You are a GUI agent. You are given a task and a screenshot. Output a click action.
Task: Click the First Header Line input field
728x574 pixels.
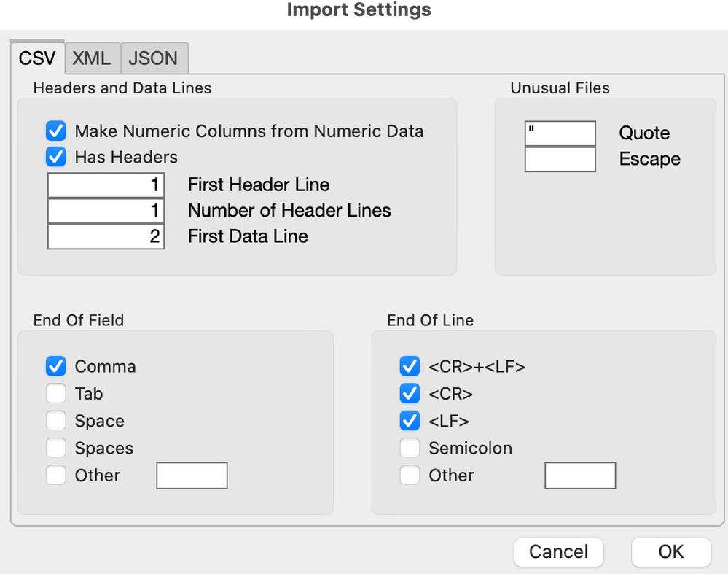tap(106, 185)
